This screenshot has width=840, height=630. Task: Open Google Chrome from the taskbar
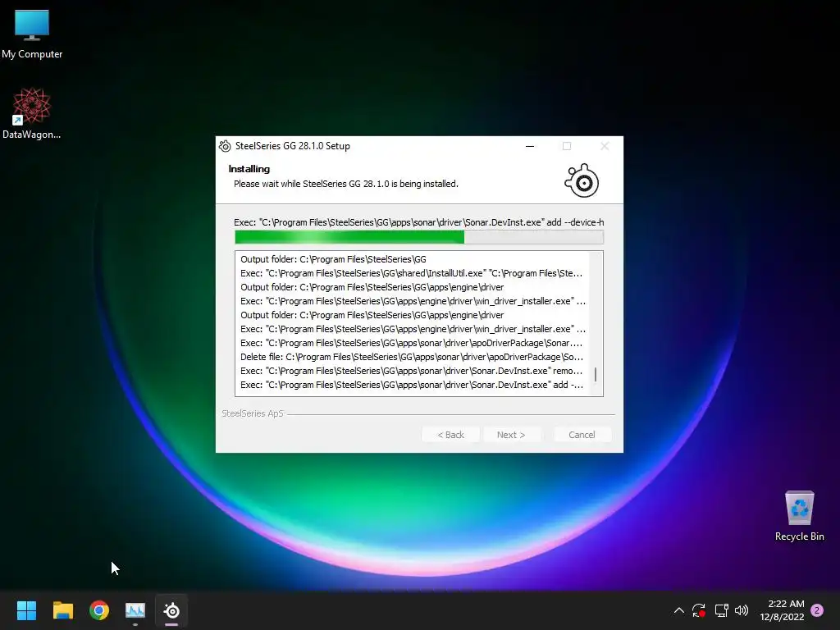pos(99,610)
